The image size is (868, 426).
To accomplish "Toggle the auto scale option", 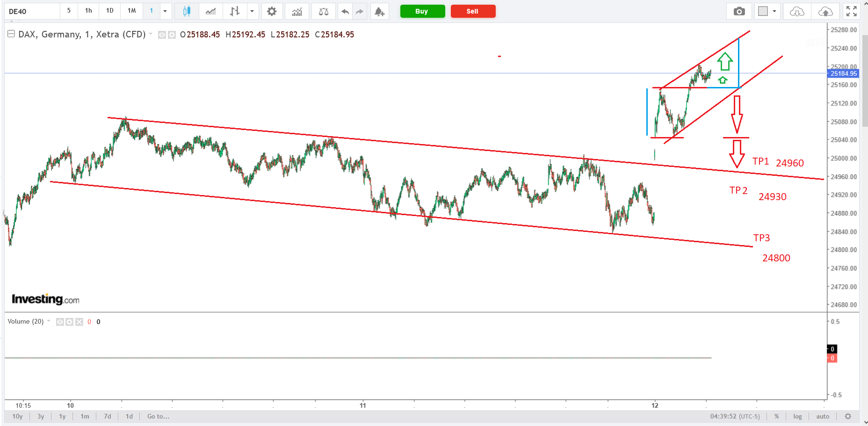I will coord(823,416).
